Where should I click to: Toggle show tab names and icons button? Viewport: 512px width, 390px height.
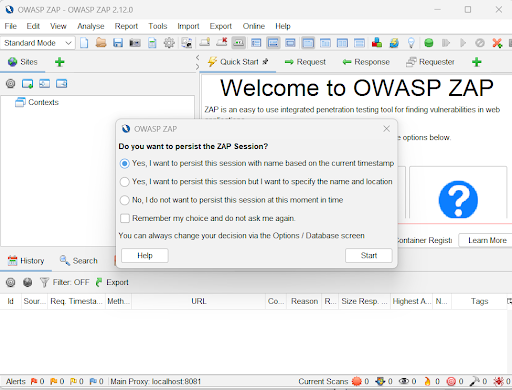pos(239,43)
